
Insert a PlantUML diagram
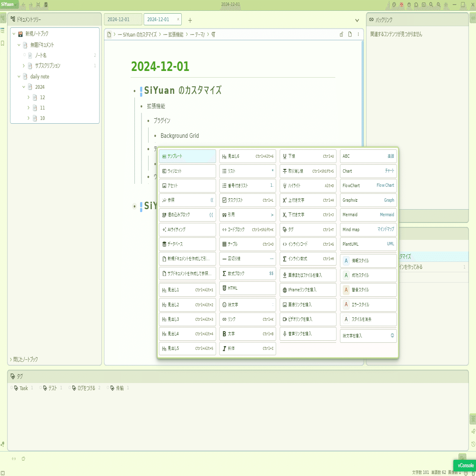click(368, 244)
